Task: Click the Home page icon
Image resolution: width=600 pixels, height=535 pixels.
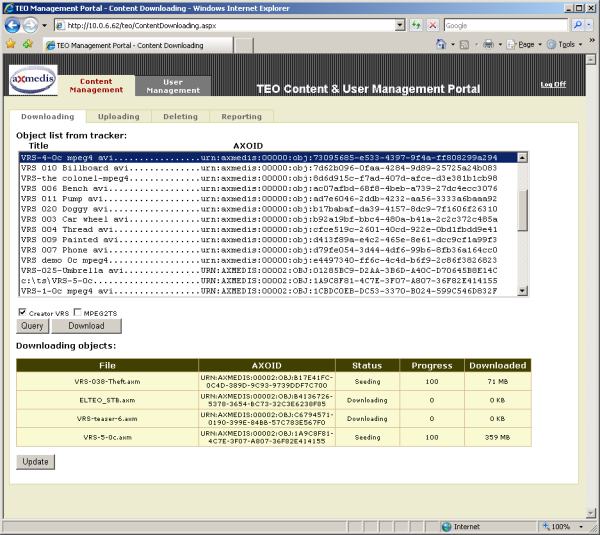Action: (441, 44)
